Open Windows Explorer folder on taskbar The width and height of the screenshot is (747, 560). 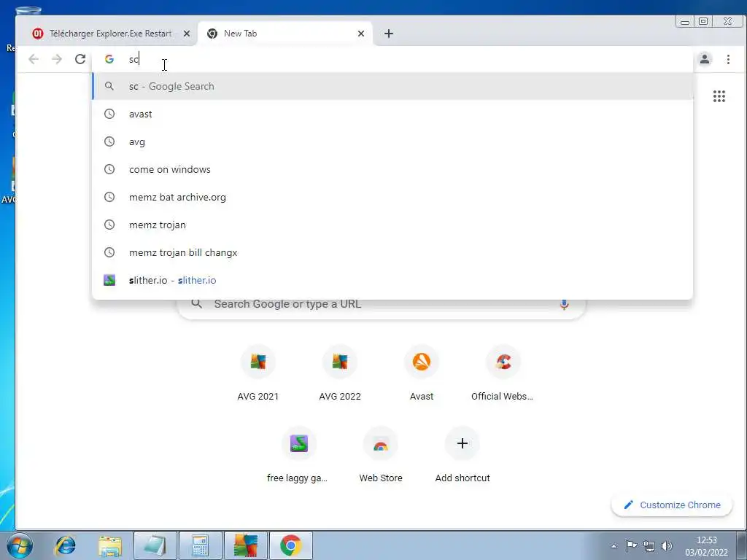110,545
